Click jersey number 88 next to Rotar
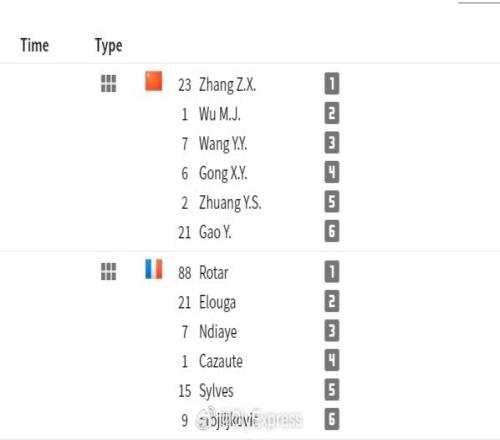Image resolution: width=500 pixels, height=440 pixels. [185, 273]
